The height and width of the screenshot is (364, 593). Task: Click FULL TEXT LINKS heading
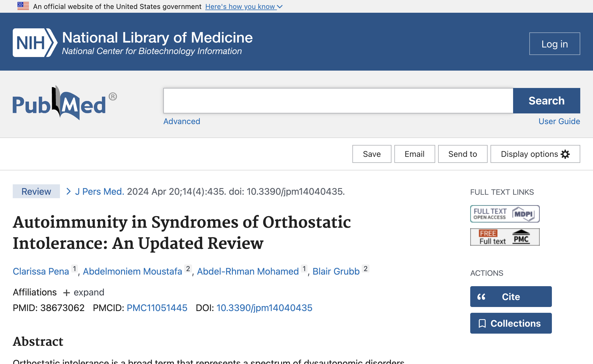[502, 192]
